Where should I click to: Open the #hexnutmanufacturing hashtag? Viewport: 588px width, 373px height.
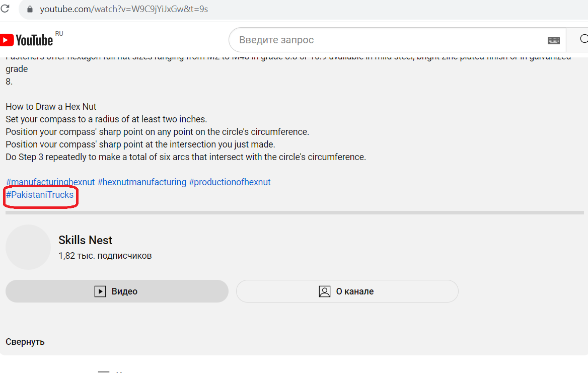pos(142,182)
